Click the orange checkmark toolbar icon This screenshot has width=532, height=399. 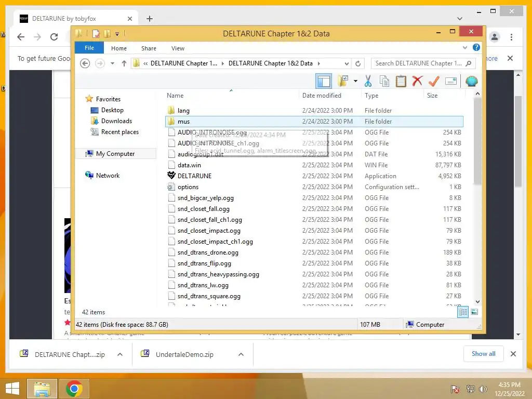tap(434, 81)
